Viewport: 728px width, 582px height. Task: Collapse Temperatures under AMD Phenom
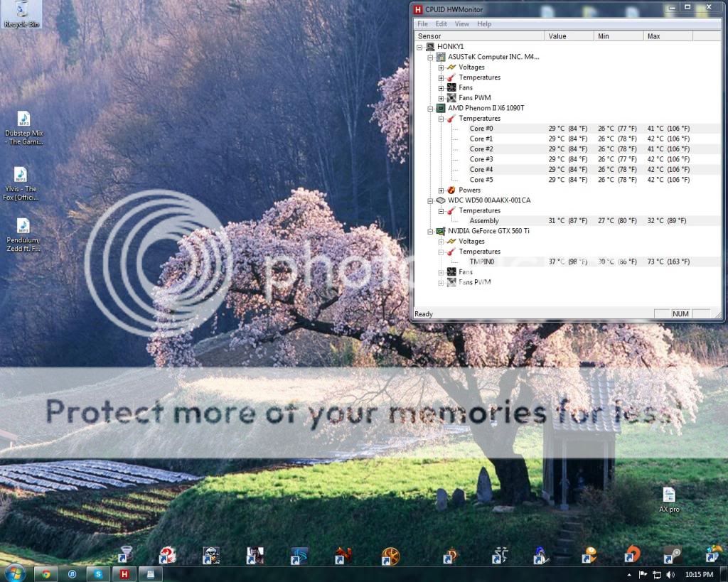pyautogui.click(x=441, y=119)
